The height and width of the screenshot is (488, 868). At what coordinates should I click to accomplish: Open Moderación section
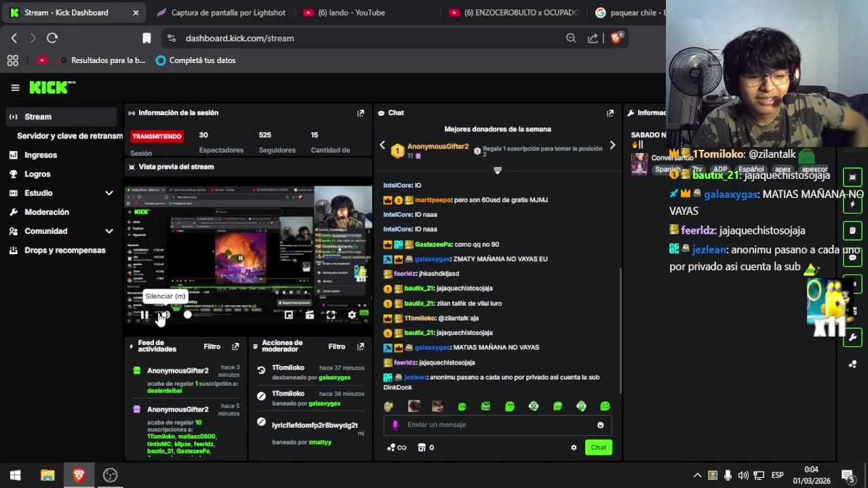tap(47, 211)
